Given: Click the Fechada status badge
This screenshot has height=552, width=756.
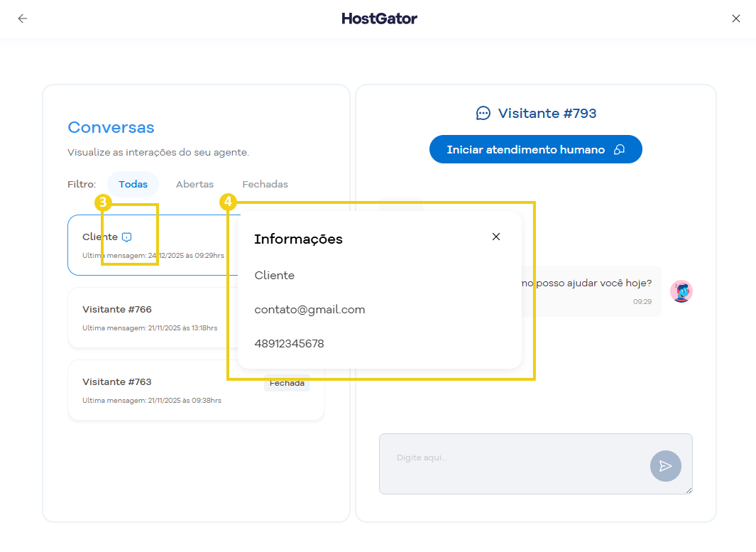Looking at the screenshot, I should click(287, 384).
